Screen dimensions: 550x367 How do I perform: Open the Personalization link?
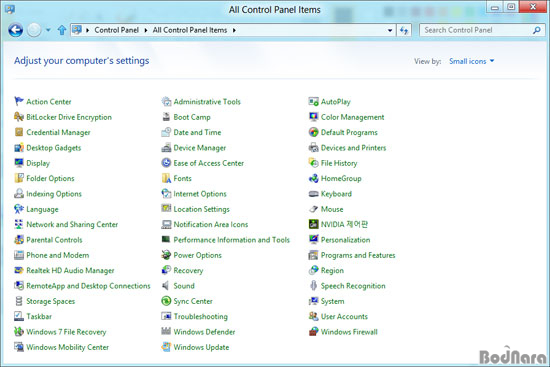coord(346,240)
